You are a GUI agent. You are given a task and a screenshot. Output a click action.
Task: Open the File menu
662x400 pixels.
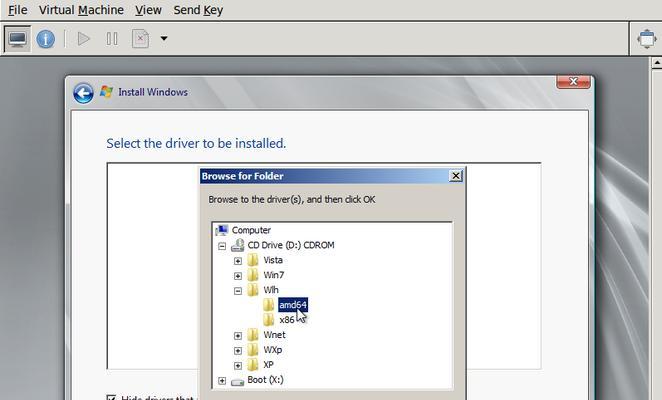coord(18,10)
